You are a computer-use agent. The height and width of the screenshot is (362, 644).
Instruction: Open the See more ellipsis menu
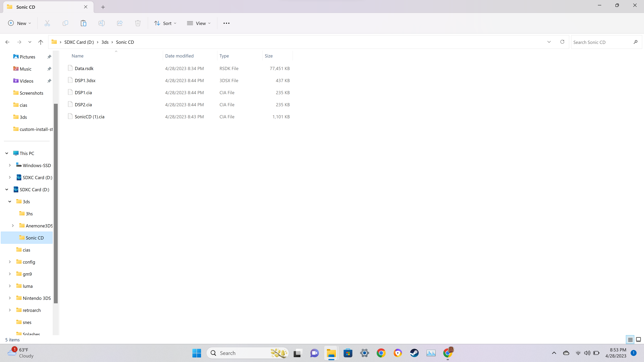point(227,23)
